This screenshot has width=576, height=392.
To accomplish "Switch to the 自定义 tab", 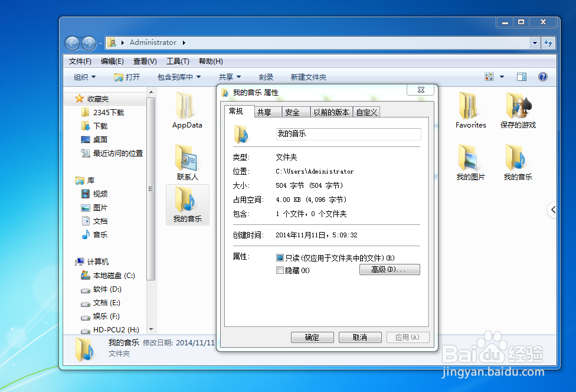I will [x=366, y=112].
